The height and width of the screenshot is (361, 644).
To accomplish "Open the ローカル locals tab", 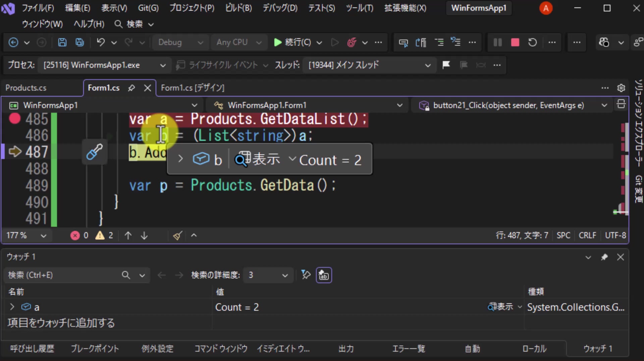I will [x=534, y=349].
